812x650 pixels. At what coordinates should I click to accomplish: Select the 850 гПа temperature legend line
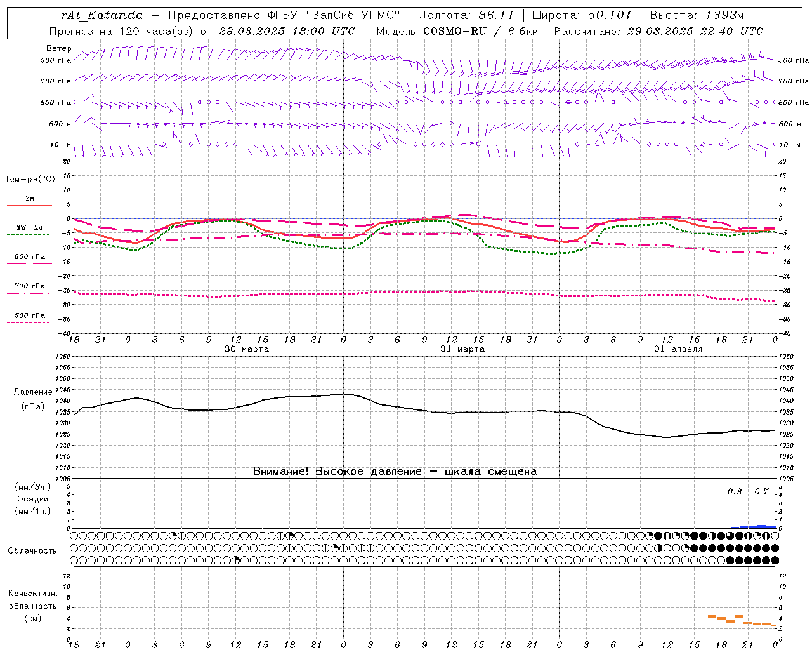coord(28,264)
